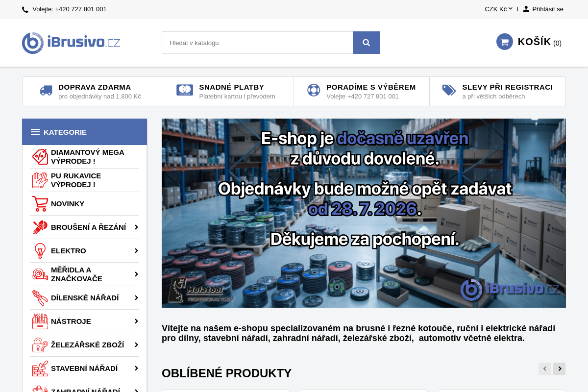Click the delivery truck icon for Doprava zdarma
This screenshot has height=392, width=588.
46,91
